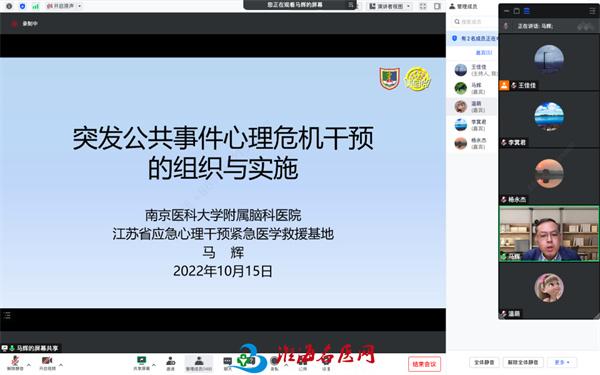
Task: Open the chat icon
Action: click(227, 361)
